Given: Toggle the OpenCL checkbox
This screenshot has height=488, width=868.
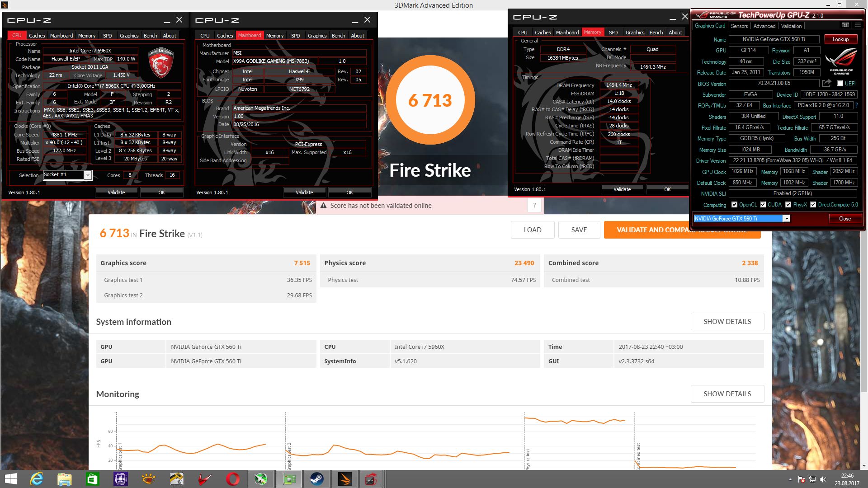Looking at the screenshot, I should pos(734,205).
